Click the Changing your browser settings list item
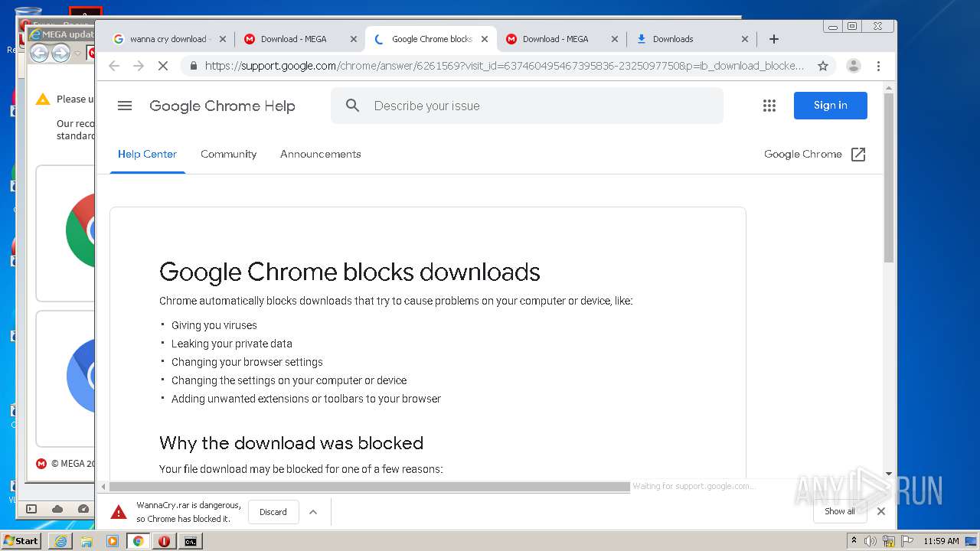The image size is (980, 551). pyautogui.click(x=247, y=362)
